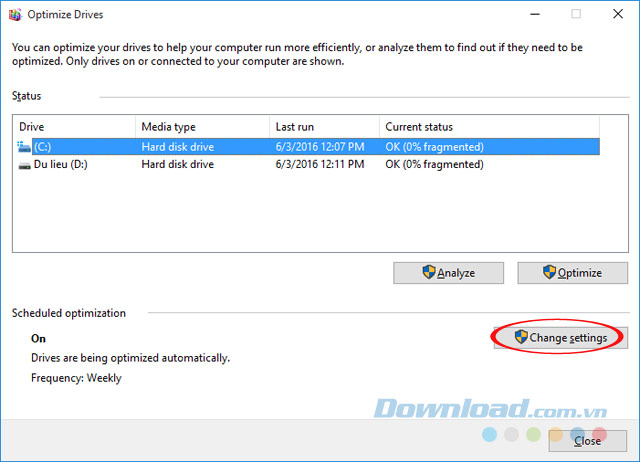Click the Optimize button
The height and width of the screenshot is (462, 640).
(572, 273)
